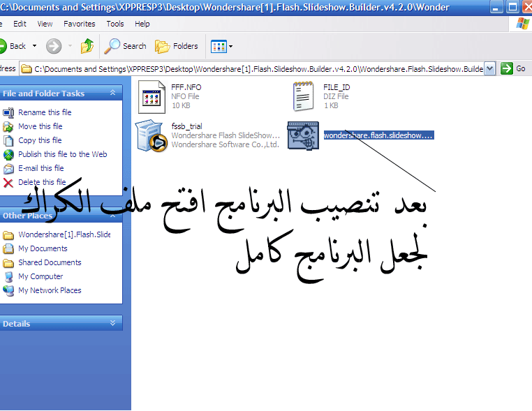The image size is (532, 411).
Task: Click Publish this file to the Web
Action: [x=63, y=154]
